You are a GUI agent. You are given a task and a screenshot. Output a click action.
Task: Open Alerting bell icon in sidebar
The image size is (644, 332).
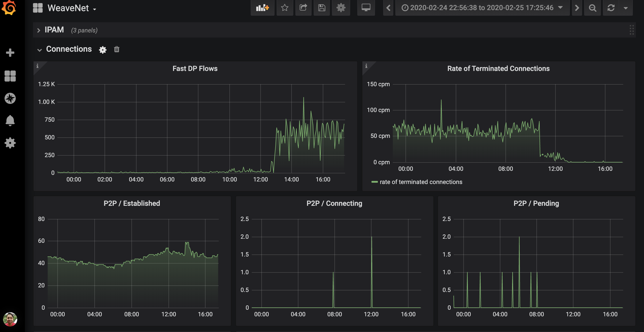[x=10, y=121]
